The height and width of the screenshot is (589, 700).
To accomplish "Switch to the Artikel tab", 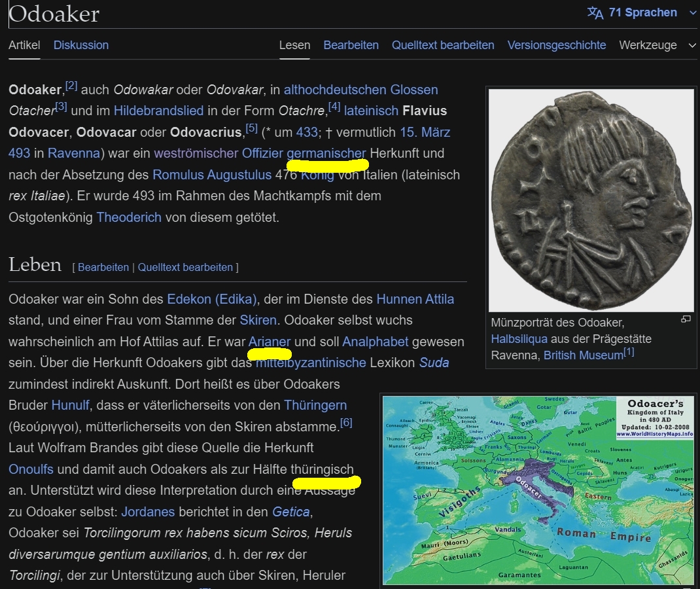I will coord(24,45).
